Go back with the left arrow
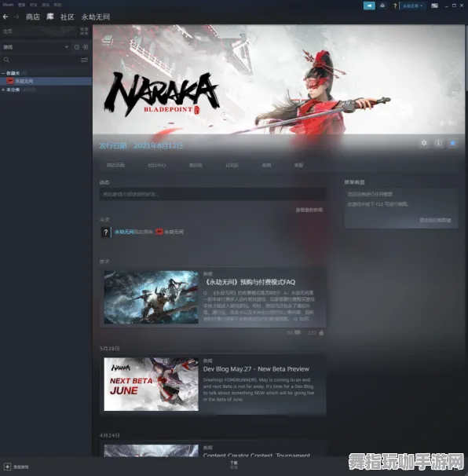Screen dimensions: 468x476 point(5,17)
